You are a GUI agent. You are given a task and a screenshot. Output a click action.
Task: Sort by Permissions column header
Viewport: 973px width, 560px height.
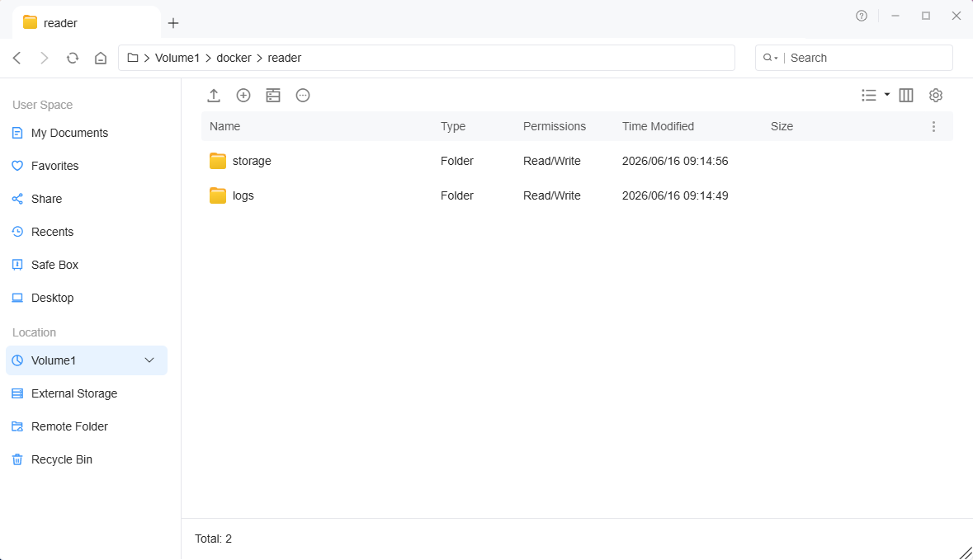[554, 126]
